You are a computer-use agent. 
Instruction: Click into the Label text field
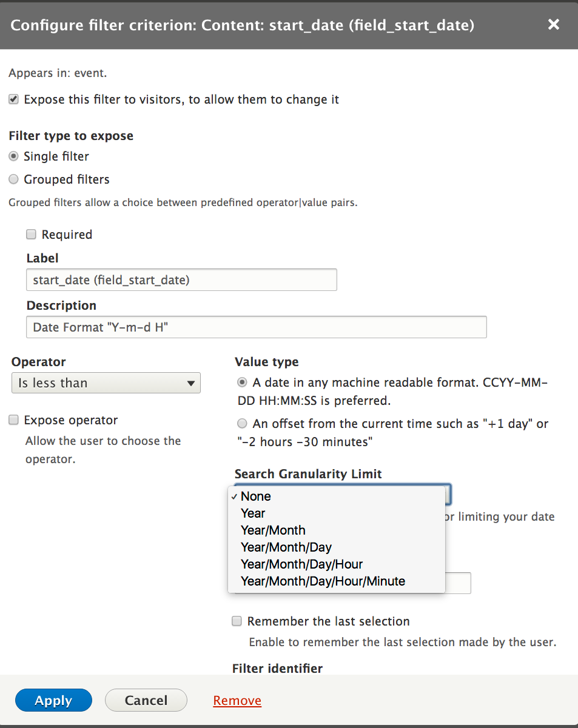click(x=181, y=280)
